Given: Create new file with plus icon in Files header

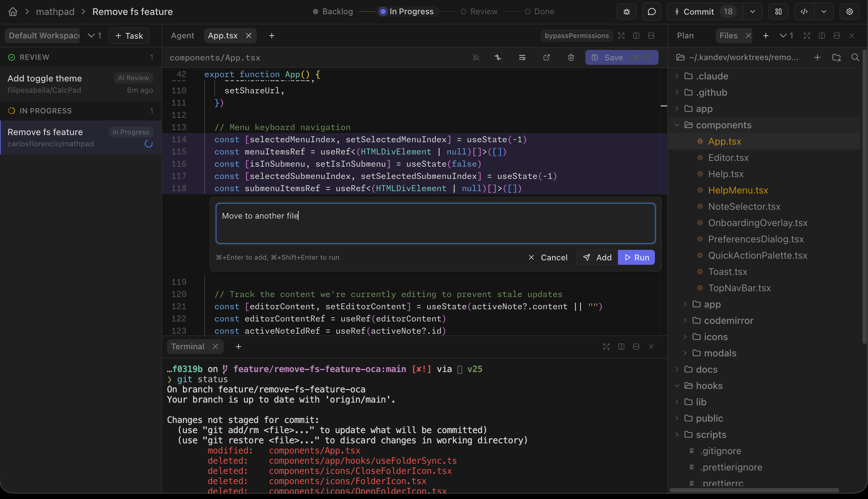Looking at the screenshot, I should [817, 57].
